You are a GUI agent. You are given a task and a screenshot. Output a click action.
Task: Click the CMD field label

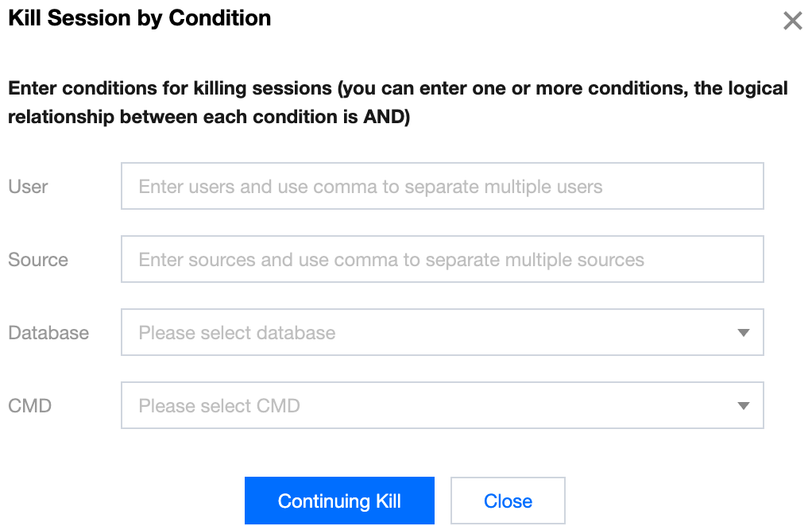pos(29,406)
